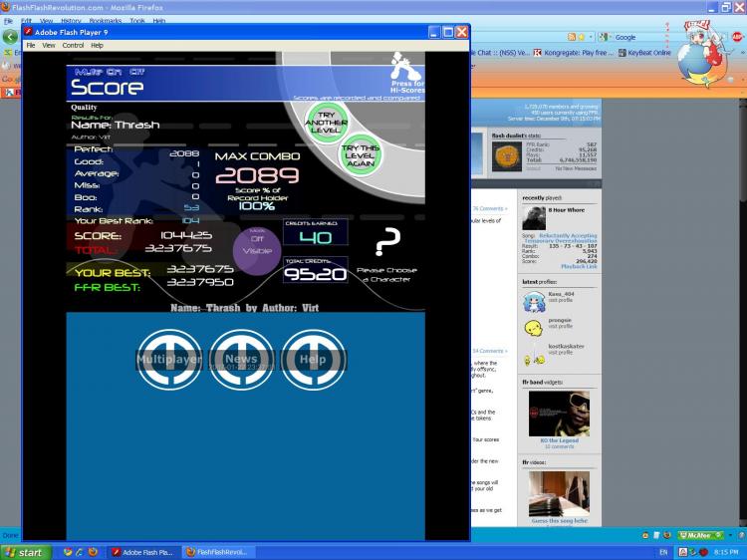Screen dimensions: 747x560
Task: Click prongsie yellow chick avatar
Action: point(534,328)
